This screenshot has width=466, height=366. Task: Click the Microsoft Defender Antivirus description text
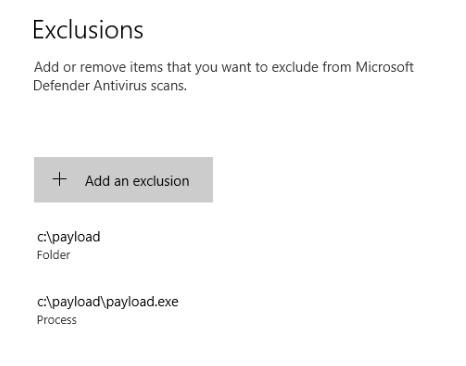coord(223,76)
